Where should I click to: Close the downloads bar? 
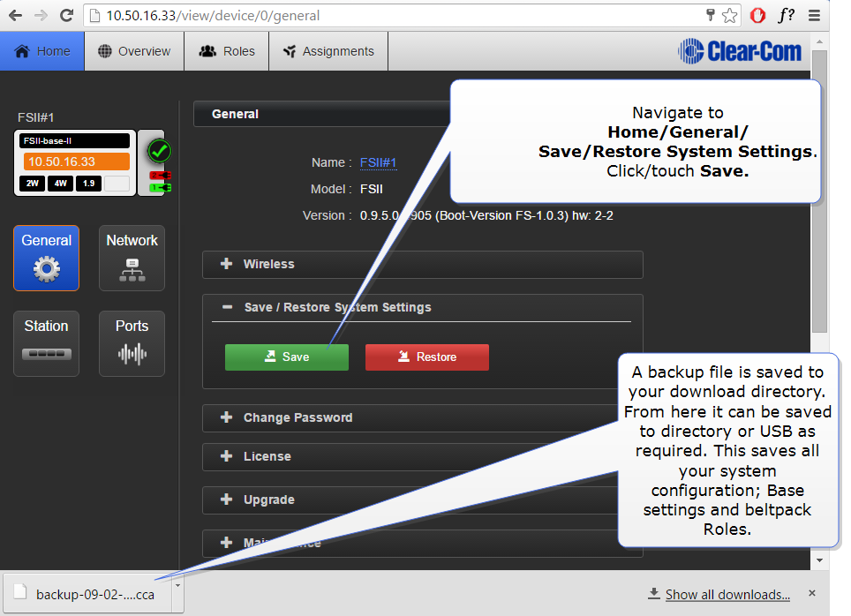click(812, 593)
